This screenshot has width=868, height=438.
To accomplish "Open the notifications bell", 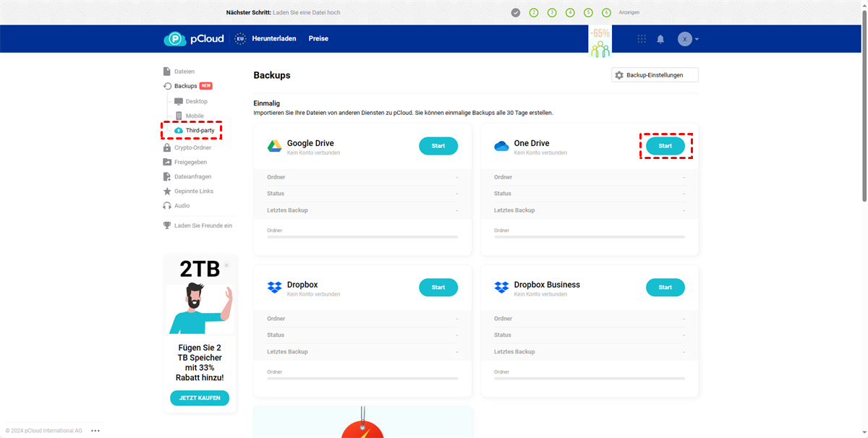I will (660, 39).
